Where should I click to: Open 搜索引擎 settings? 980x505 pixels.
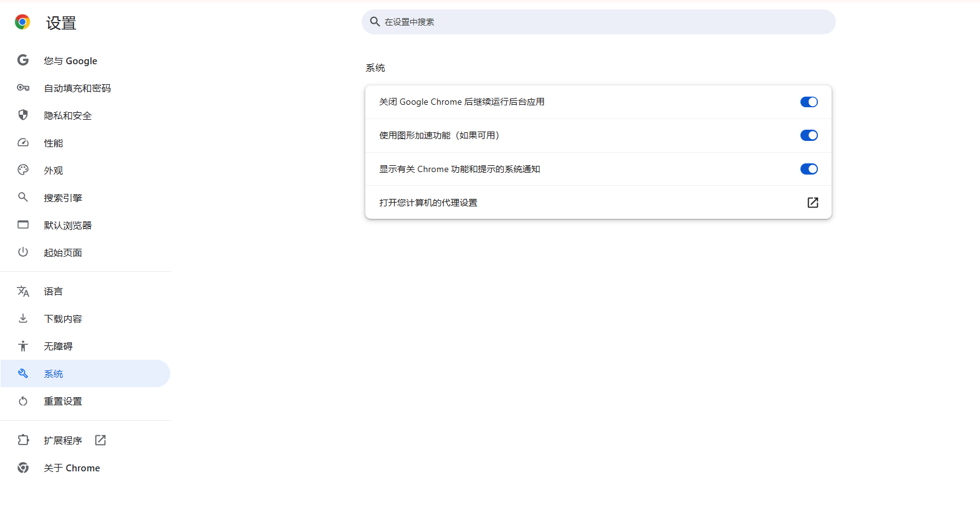(x=85, y=198)
